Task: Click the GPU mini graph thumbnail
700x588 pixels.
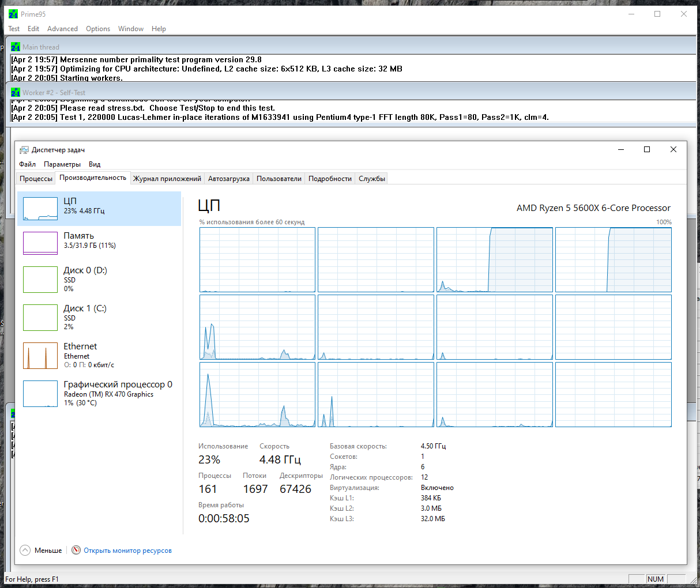Action: [40, 394]
